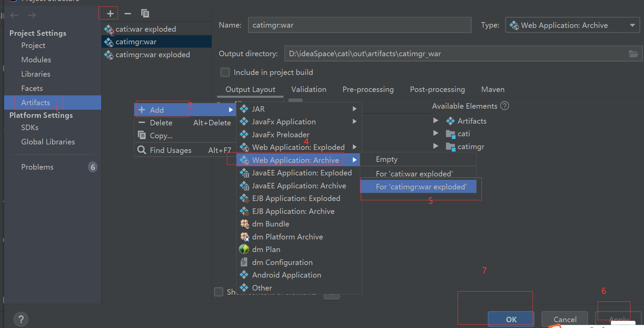Click the remove artifact minus icon
This screenshot has height=328, width=644.
[128, 14]
